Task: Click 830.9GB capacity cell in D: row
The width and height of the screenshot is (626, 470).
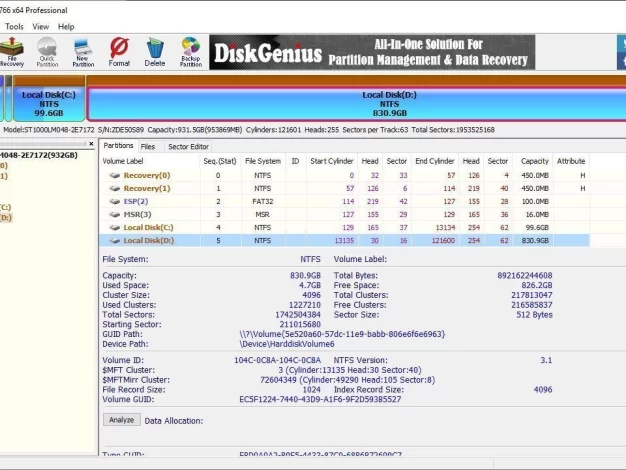Action: click(x=535, y=240)
